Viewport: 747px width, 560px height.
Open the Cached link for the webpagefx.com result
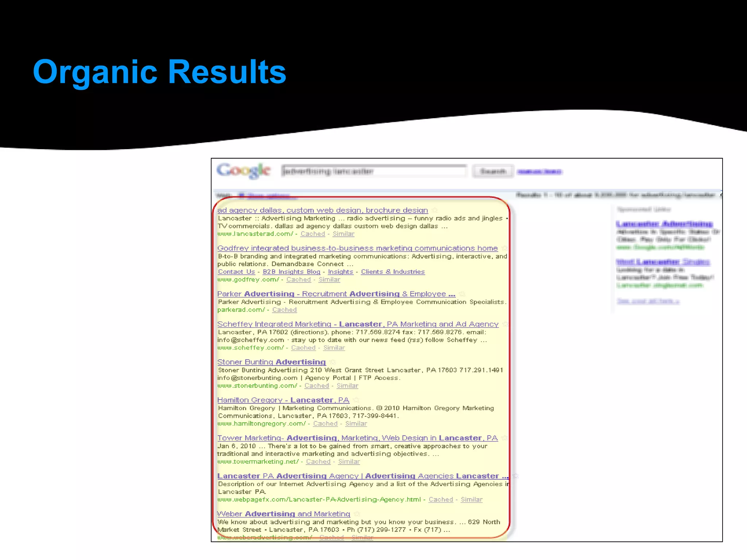[441, 499]
